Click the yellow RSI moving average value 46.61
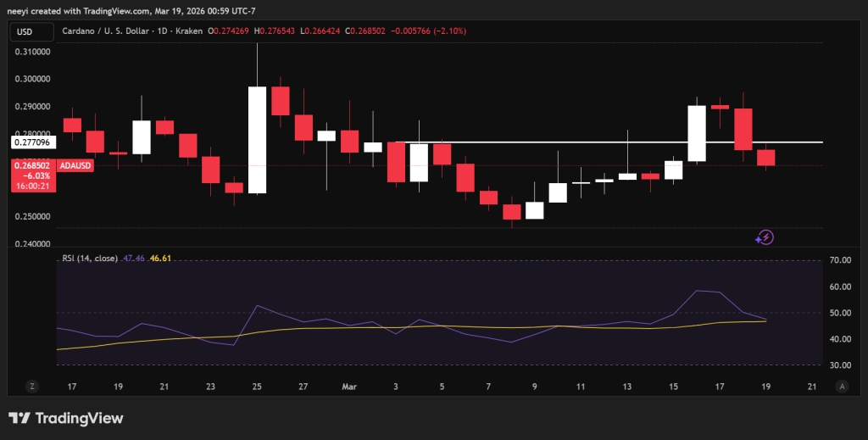868x440 pixels. [x=160, y=258]
